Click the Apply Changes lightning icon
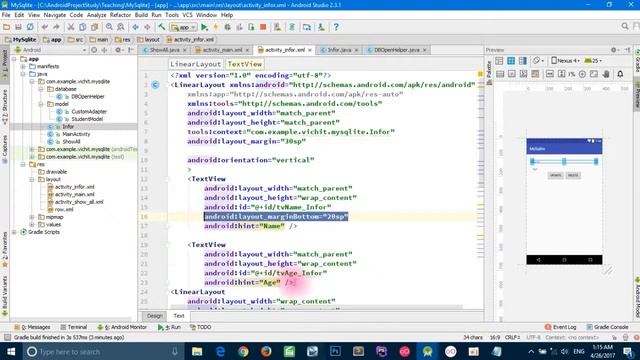This screenshot has width=640, height=360. pyautogui.click(x=216, y=27)
